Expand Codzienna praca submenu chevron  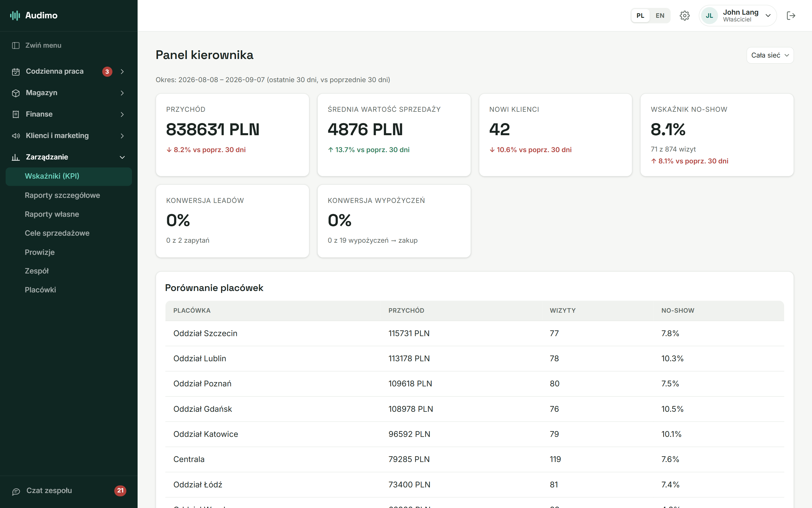pyautogui.click(x=122, y=72)
